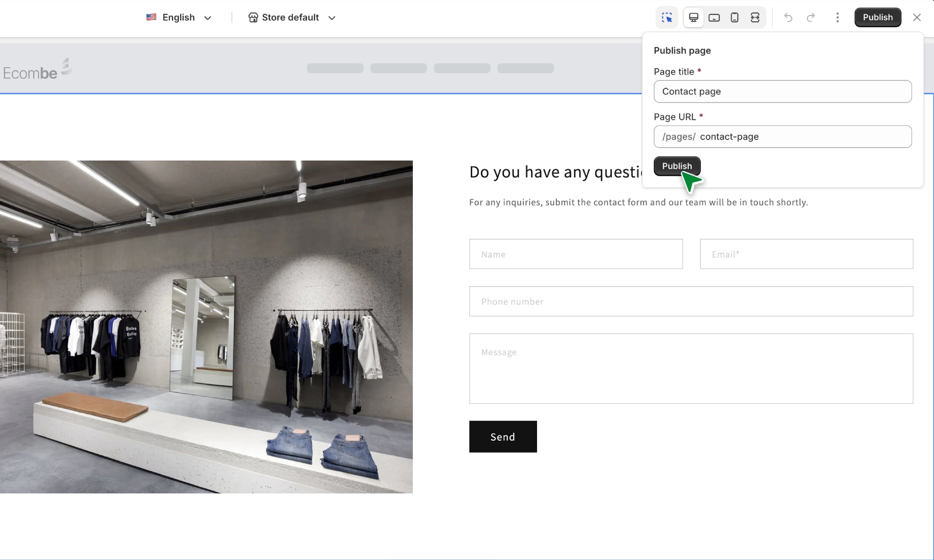Viewport: 934px width, 560px height.
Task: Close the editor with the X icon
Action: 917,18
